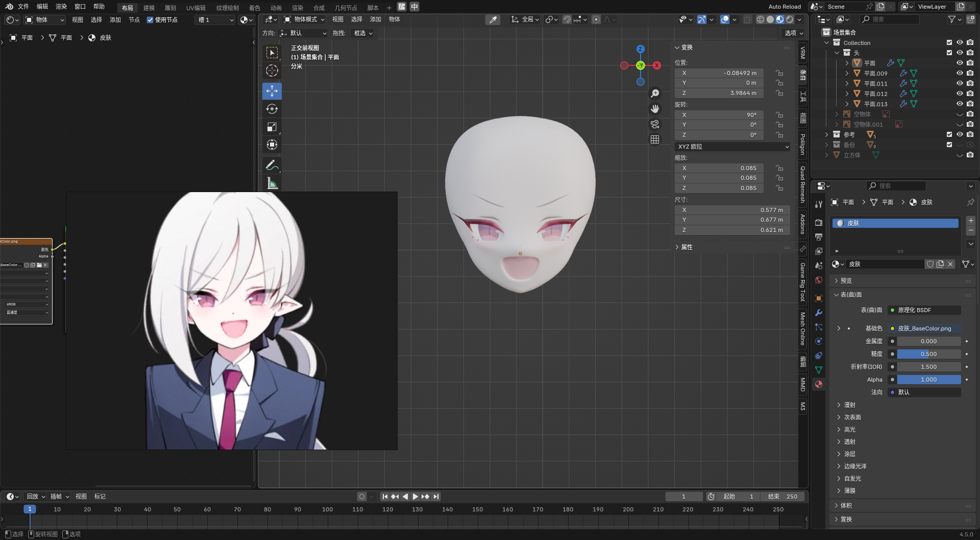The width and height of the screenshot is (980, 540).
Task: Expand the 次表面 material section
Action: point(852,417)
